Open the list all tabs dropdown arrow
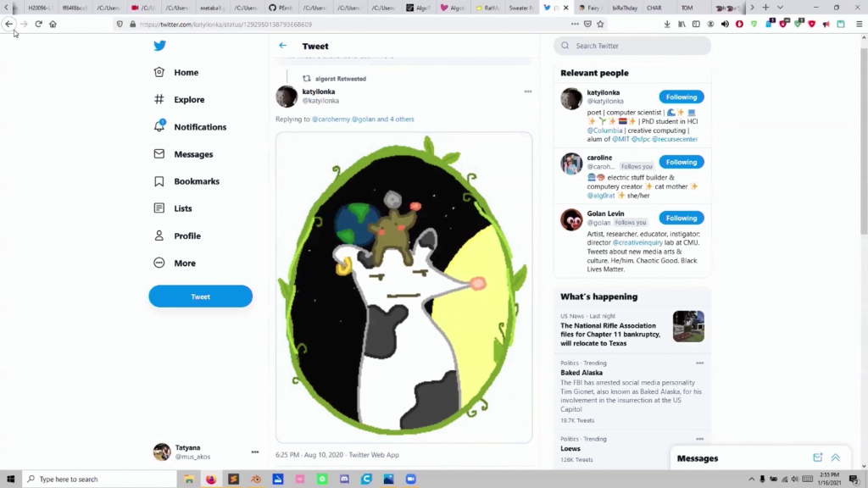Viewport: 868px width, 488px height. (780, 8)
